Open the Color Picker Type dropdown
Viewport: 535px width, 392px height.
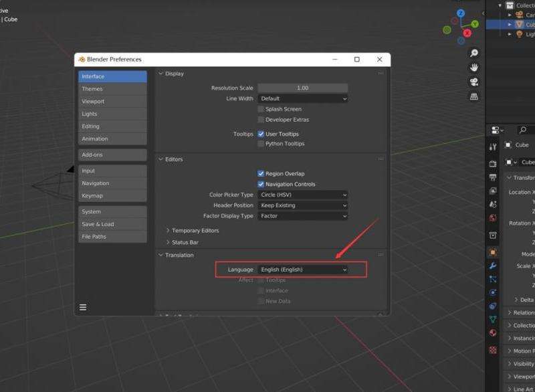(x=303, y=195)
